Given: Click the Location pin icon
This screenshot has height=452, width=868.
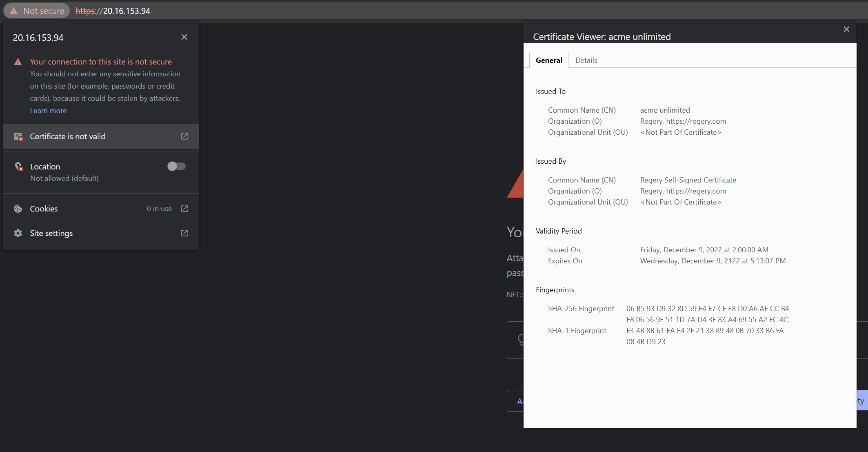Looking at the screenshot, I should (18, 167).
